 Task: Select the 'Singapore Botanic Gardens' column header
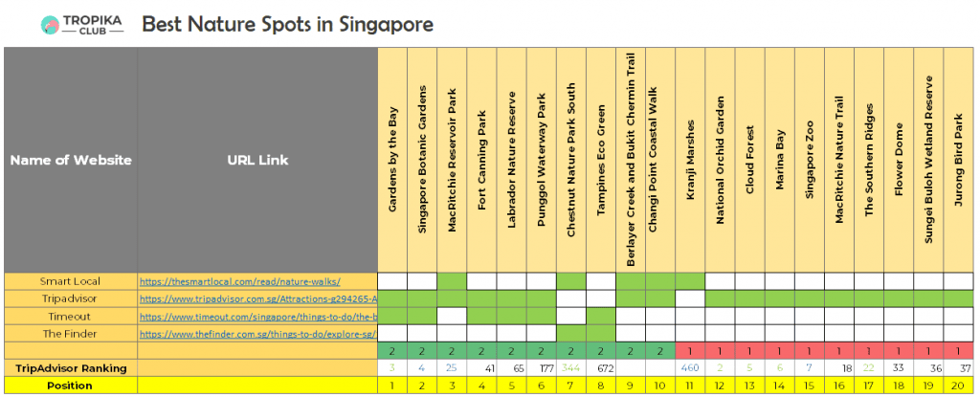(422, 160)
